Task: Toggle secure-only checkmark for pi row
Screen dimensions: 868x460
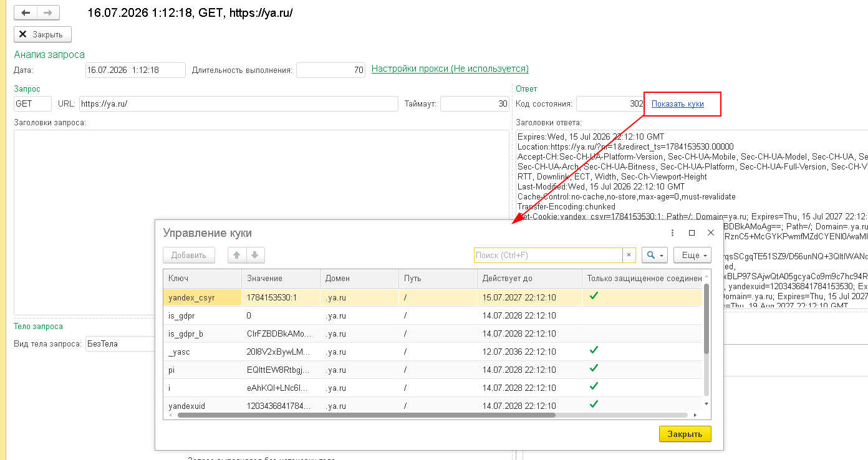Action: coord(594,368)
